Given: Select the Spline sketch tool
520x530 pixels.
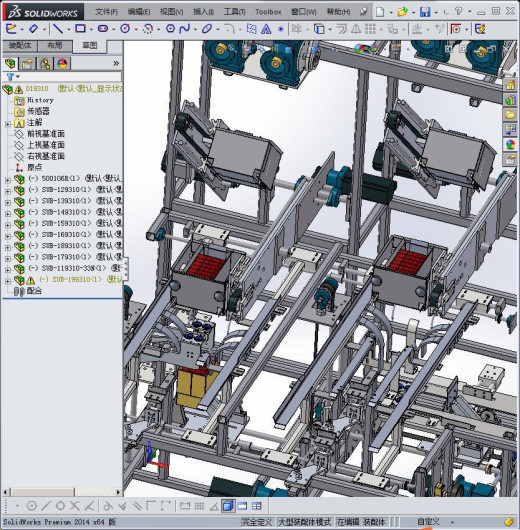Looking at the screenshot, I should point(185,29).
